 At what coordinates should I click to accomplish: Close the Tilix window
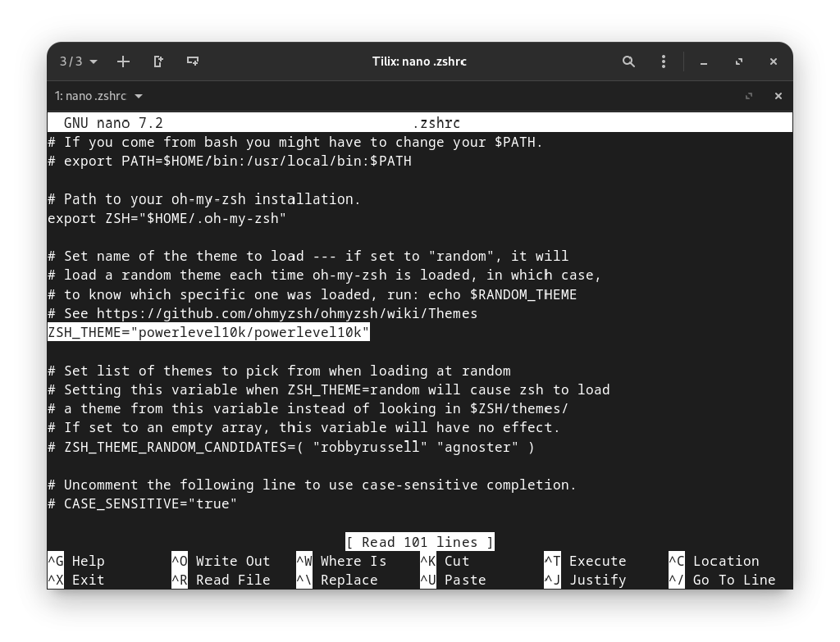click(x=773, y=62)
